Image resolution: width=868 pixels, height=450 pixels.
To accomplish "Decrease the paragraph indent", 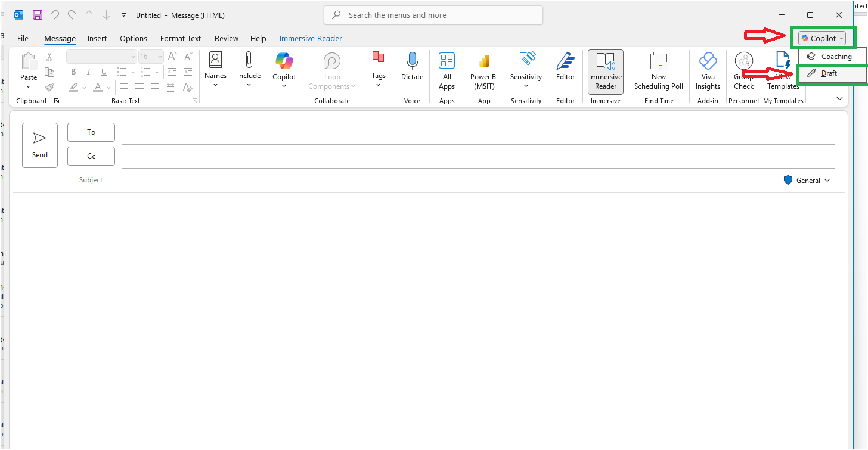I will click(172, 72).
